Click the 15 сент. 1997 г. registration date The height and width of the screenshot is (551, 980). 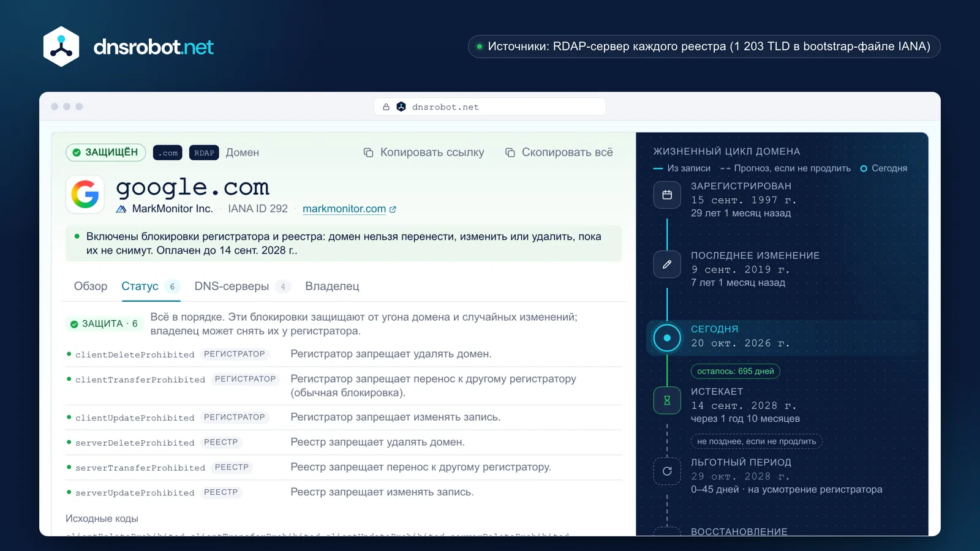pos(744,200)
